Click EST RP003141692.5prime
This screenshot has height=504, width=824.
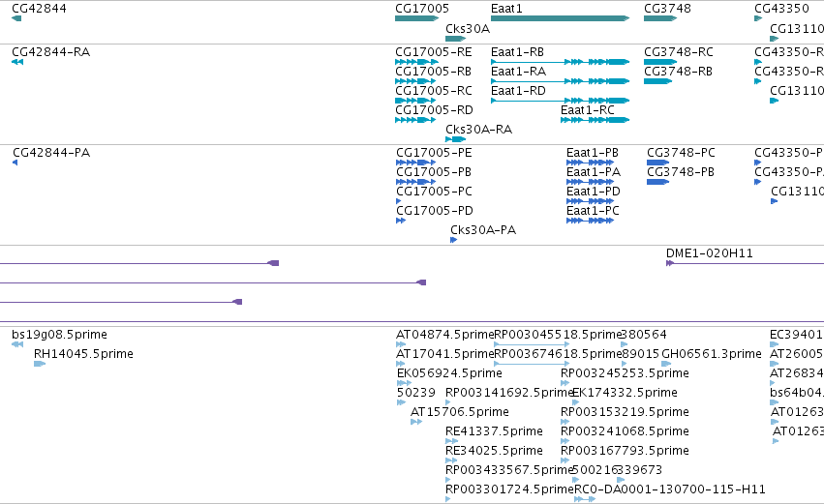(x=508, y=393)
